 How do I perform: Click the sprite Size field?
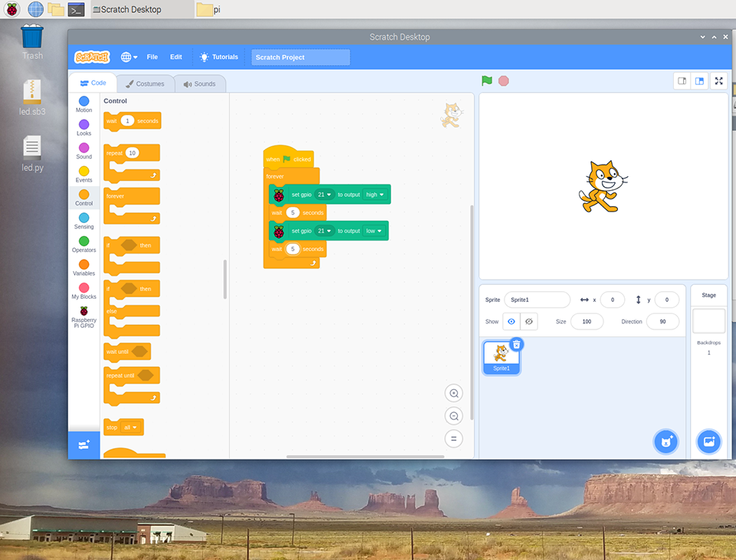click(x=586, y=322)
